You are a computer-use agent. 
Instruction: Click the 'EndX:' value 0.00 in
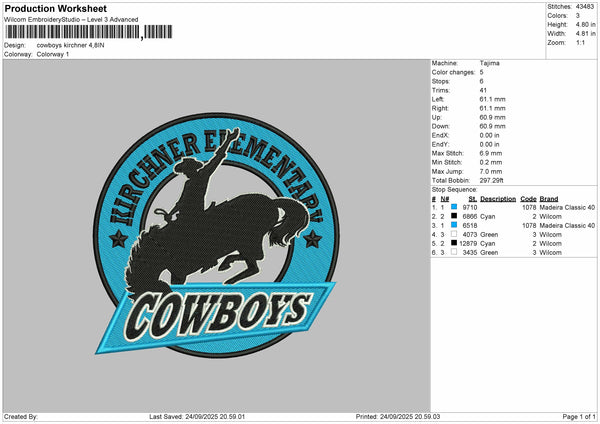tap(489, 135)
